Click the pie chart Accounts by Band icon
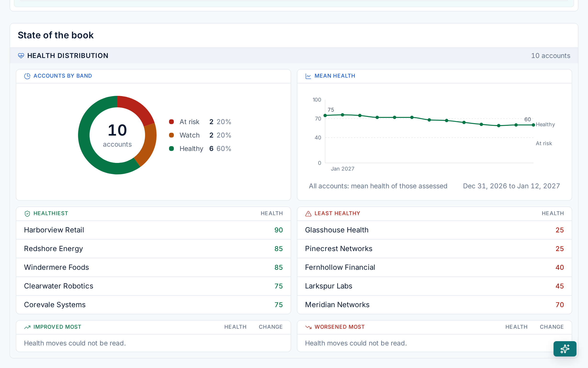This screenshot has height=368, width=588. 27,76
